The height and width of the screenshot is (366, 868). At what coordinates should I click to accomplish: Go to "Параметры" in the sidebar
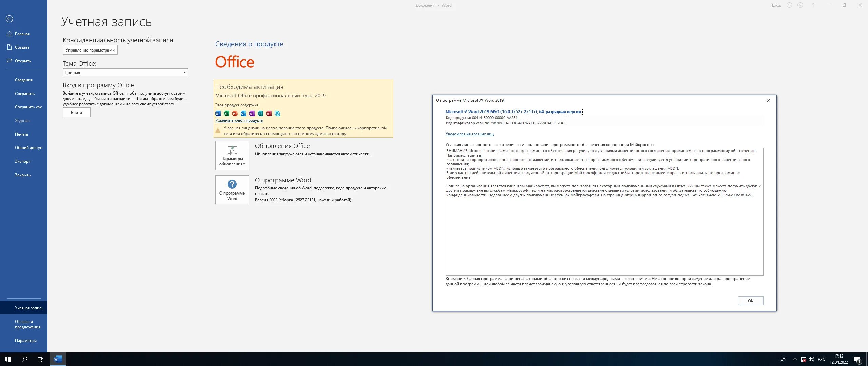(x=26, y=341)
